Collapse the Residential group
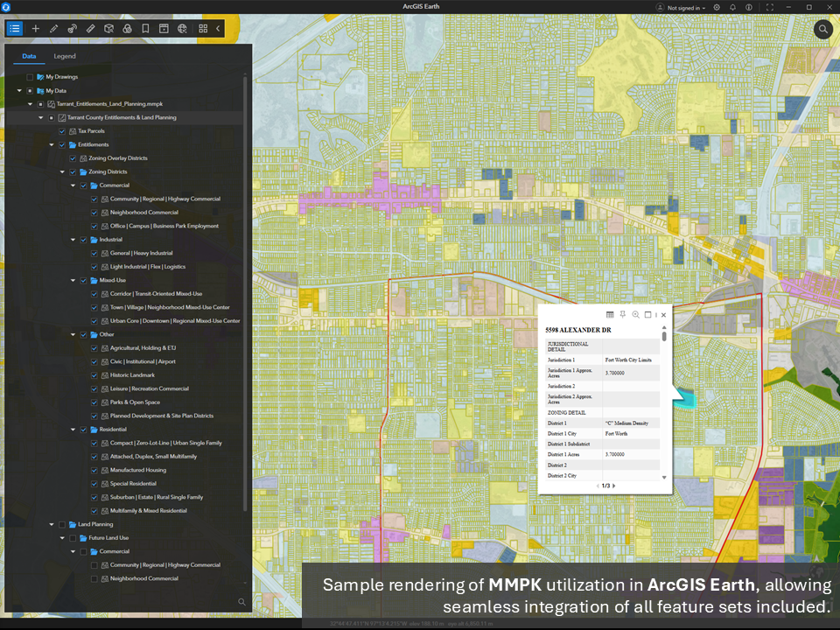 click(73, 429)
